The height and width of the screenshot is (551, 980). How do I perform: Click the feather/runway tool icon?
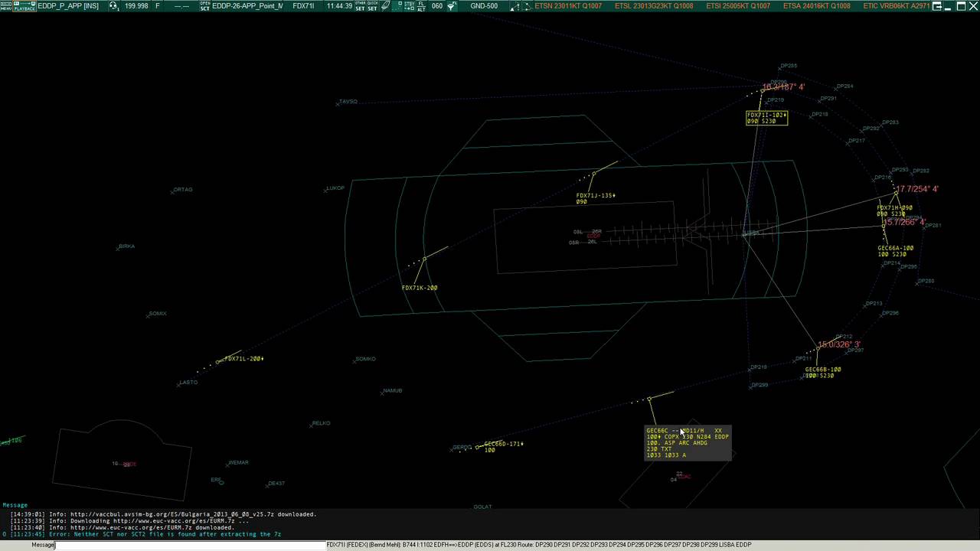[x=387, y=5]
